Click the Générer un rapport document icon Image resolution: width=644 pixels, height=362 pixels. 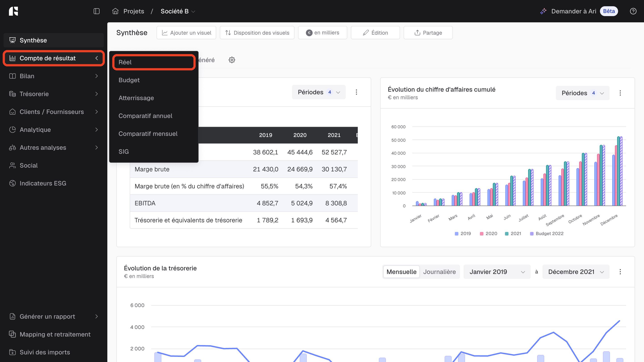pyautogui.click(x=13, y=317)
